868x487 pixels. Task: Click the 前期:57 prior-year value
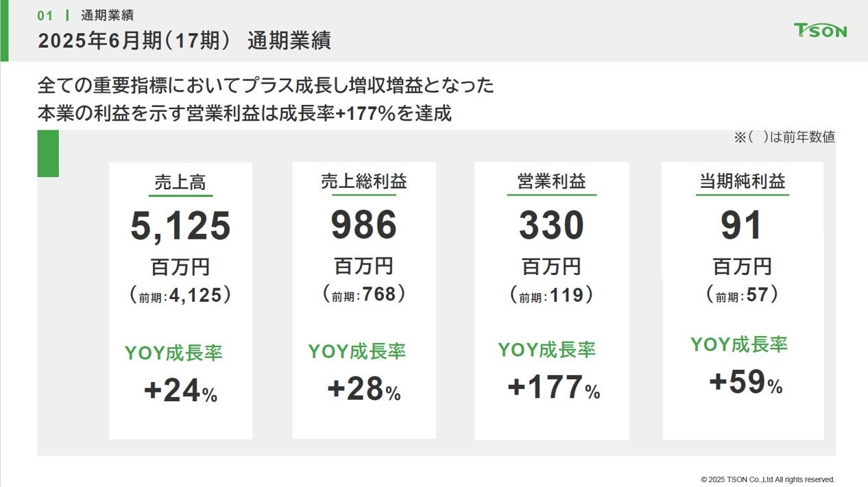pos(742,296)
